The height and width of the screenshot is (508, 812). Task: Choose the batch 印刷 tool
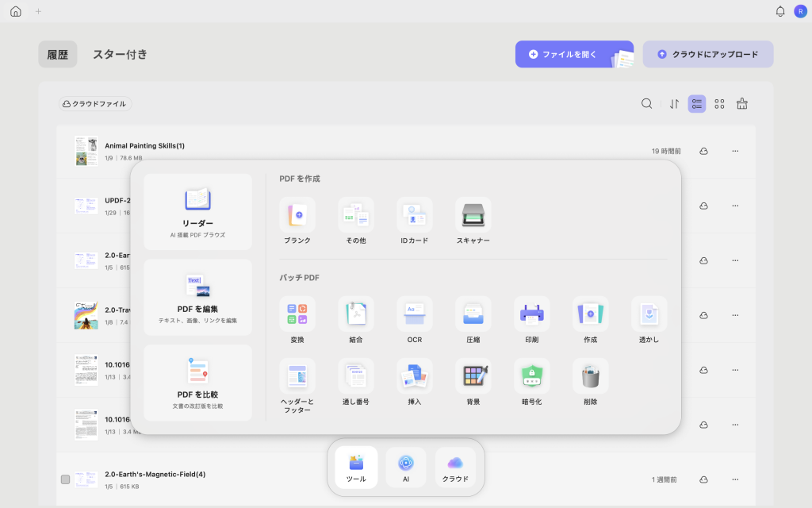532,320
